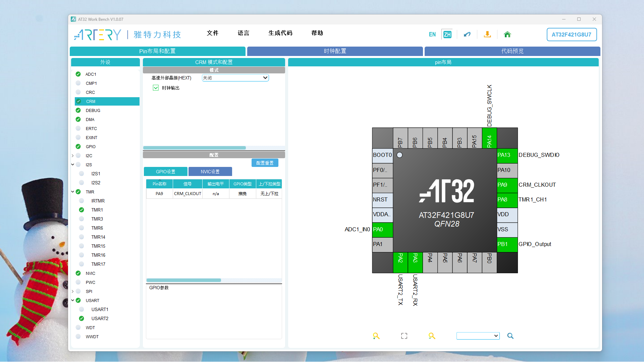Click the blue undo arrow icon

point(467,34)
